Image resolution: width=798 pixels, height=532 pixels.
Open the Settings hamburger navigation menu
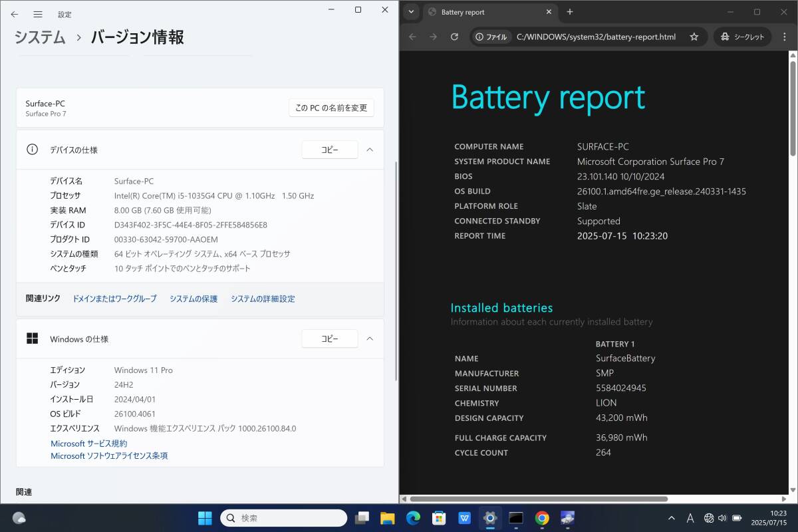pos(38,14)
